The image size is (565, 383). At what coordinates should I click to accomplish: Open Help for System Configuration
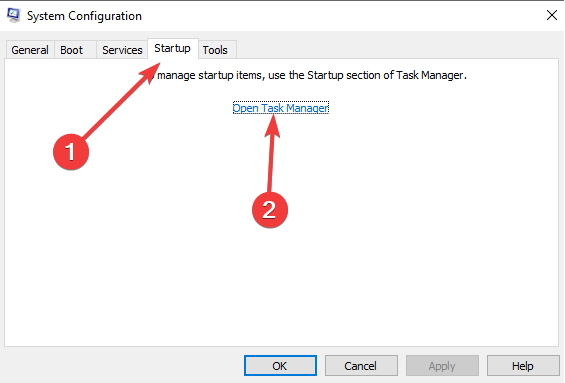523,366
